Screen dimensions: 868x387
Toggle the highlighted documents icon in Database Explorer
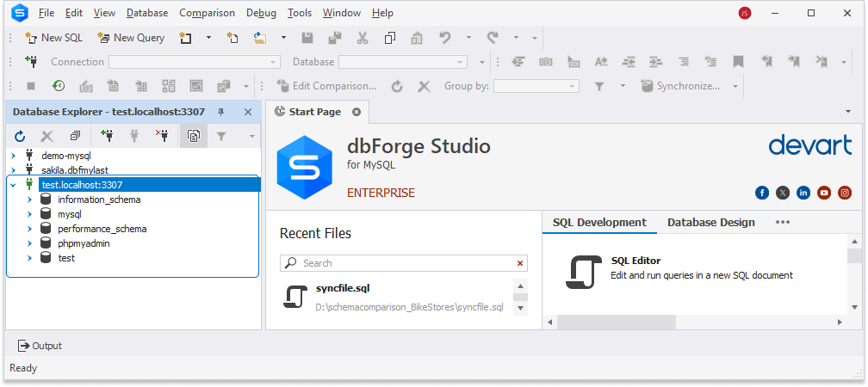pyautogui.click(x=194, y=136)
